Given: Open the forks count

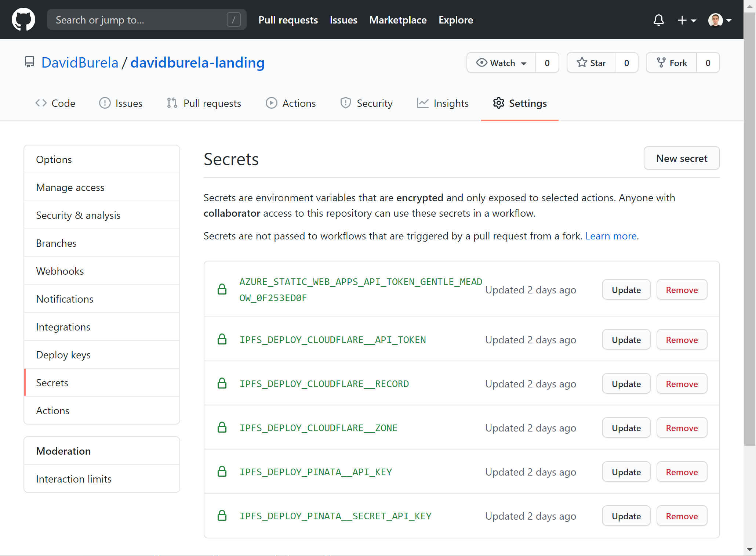Looking at the screenshot, I should coord(708,63).
